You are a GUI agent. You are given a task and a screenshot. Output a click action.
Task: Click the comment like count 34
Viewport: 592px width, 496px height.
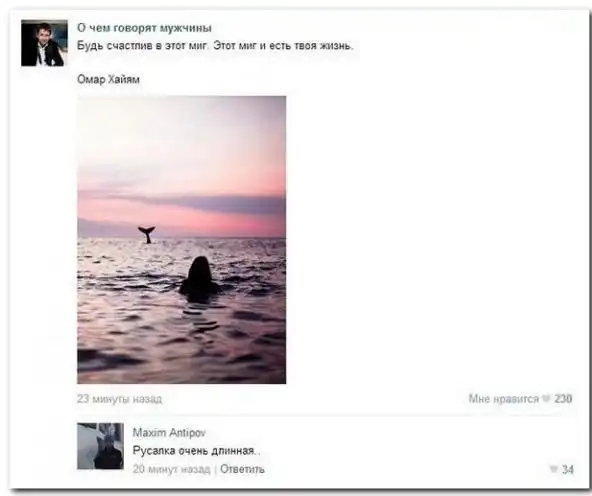[x=568, y=470]
